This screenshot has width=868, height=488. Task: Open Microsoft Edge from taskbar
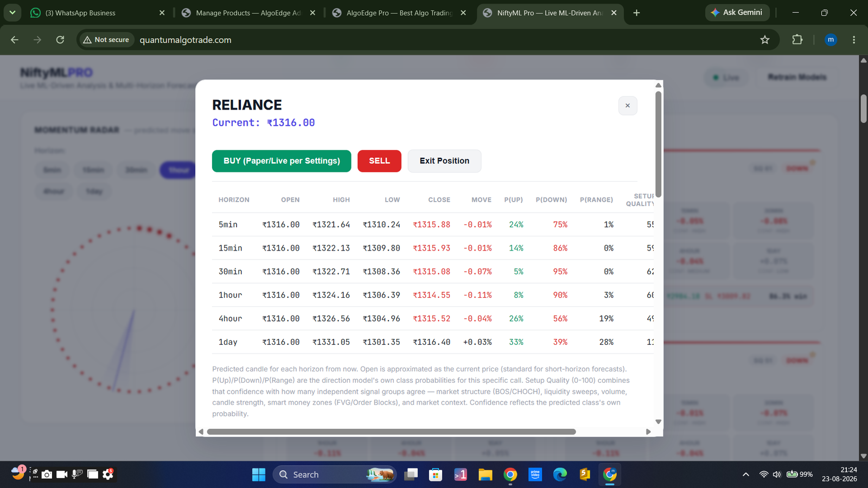[560, 474]
